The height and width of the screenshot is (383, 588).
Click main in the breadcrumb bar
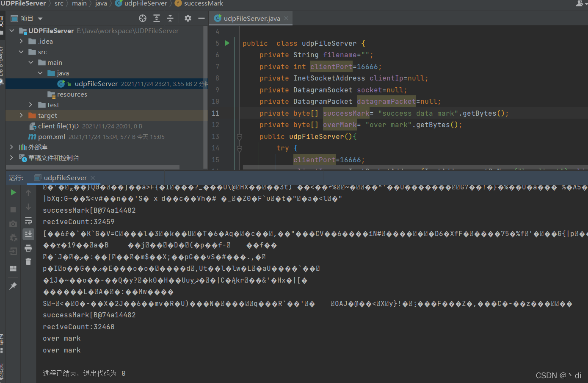[79, 3]
